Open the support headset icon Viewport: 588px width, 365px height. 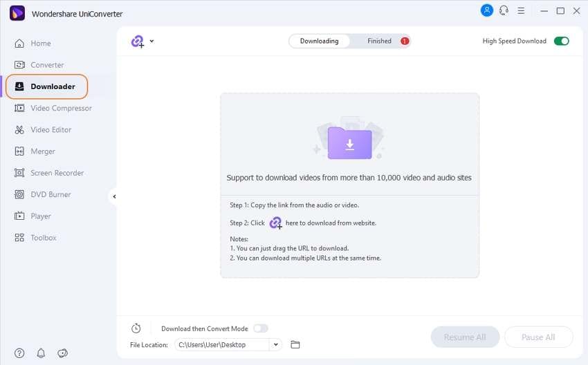click(x=504, y=10)
